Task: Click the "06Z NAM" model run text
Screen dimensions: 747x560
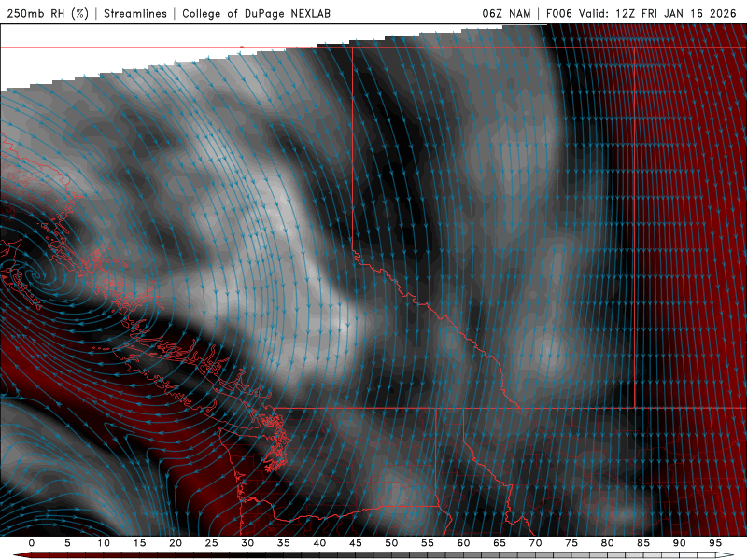Action: 506,13
